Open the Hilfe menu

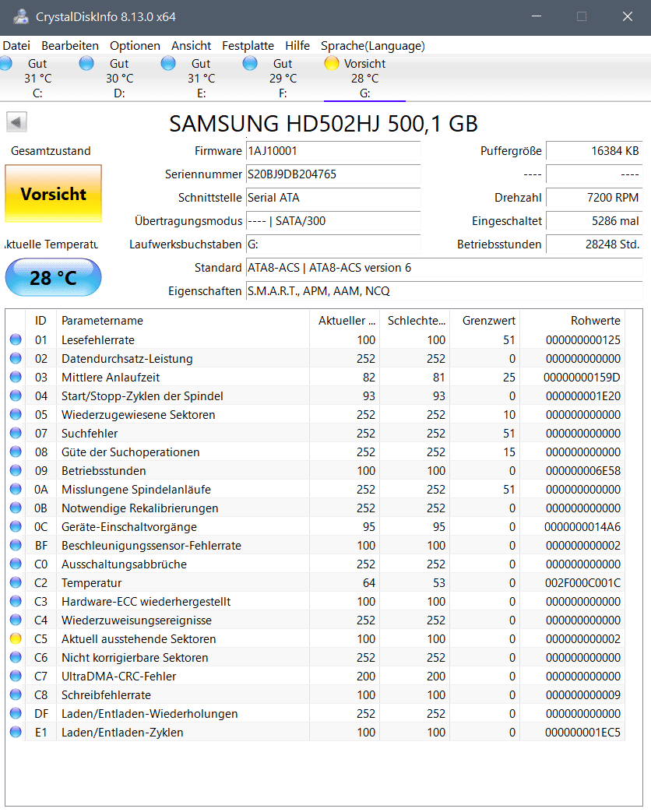(297, 46)
